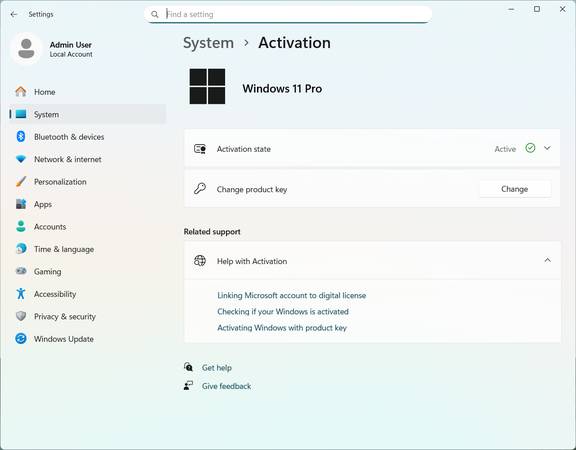Screen dimensions: 576x450
Task: Click the Active status text
Action: [505, 149]
